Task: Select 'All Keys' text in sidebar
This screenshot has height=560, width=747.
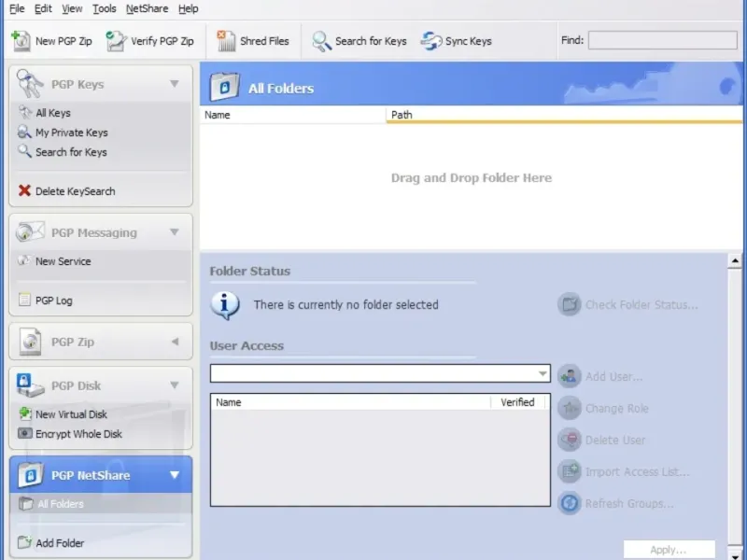Action: click(53, 113)
